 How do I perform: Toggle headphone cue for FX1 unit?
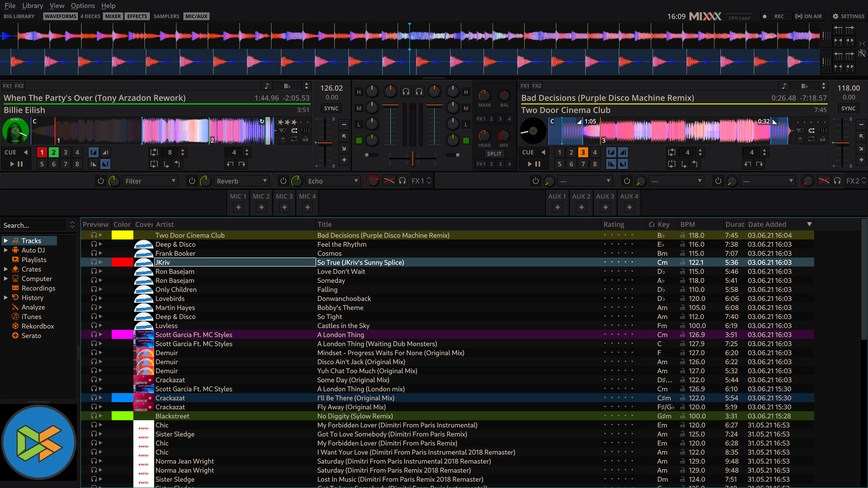402,181
